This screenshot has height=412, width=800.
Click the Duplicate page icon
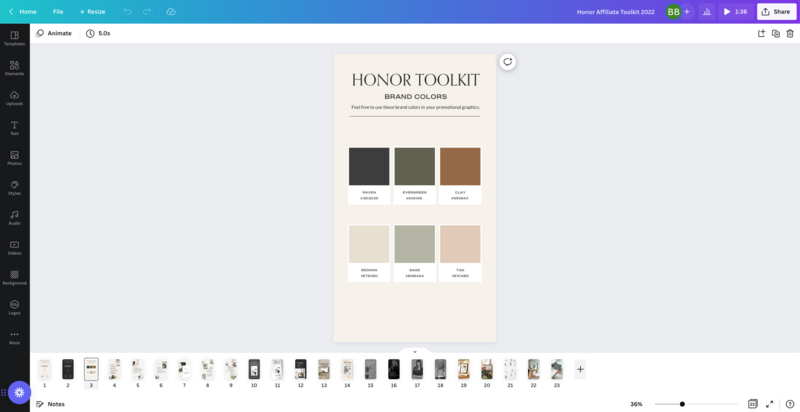(x=776, y=33)
